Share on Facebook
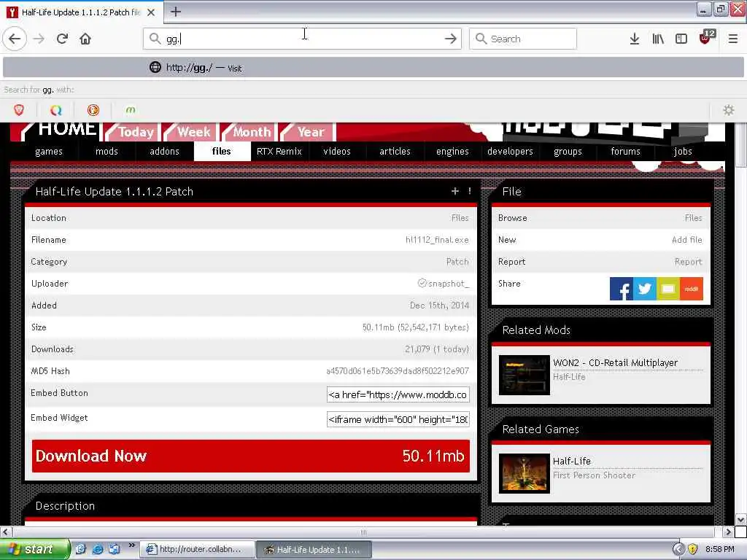The width and height of the screenshot is (747, 560). click(622, 289)
